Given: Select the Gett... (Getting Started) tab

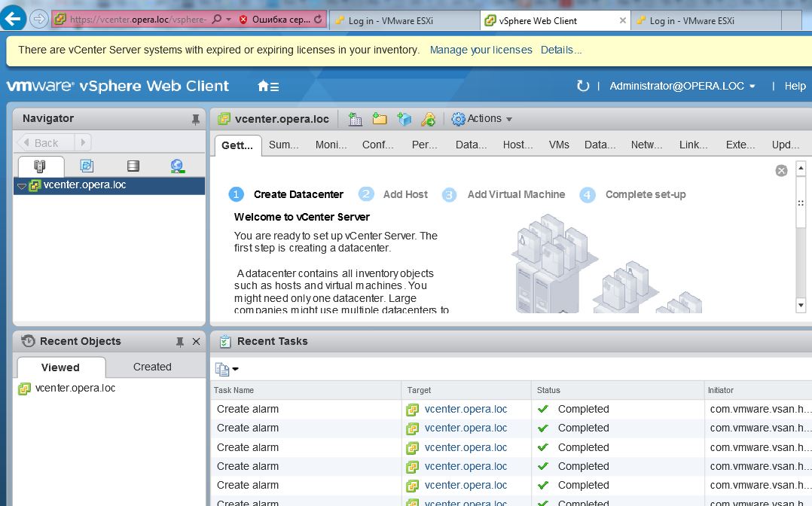Looking at the screenshot, I should [x=238, y=145].
